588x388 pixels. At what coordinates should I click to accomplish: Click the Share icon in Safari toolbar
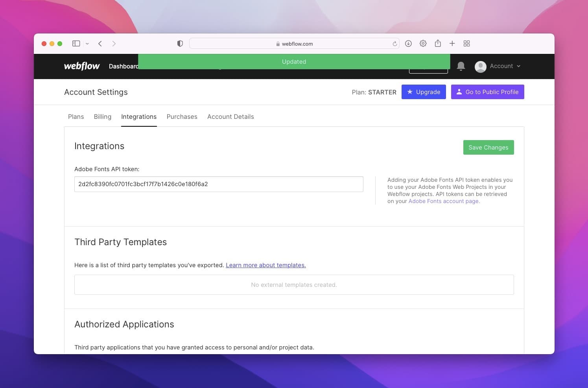pyautogui.click(x=438, y=44)
